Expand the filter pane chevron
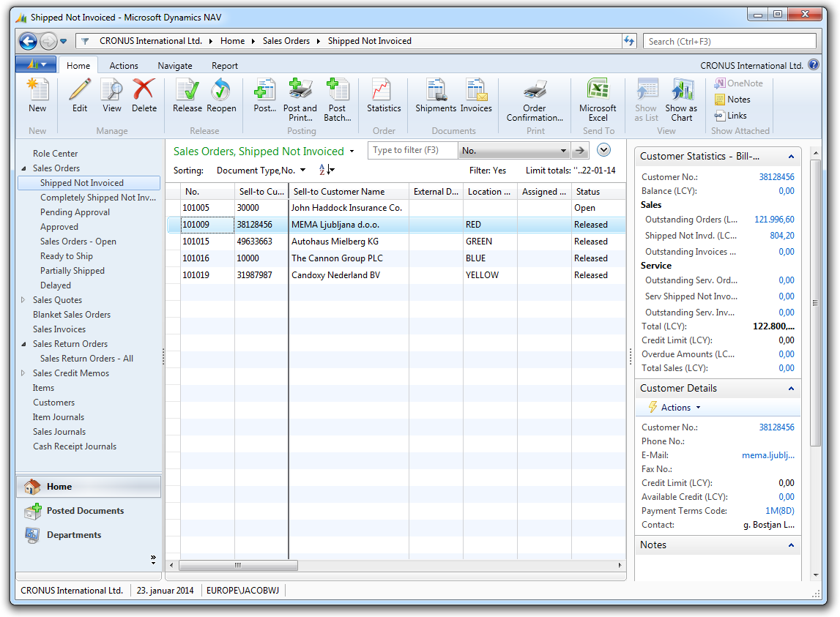840x617 pixels. [603, 149]
